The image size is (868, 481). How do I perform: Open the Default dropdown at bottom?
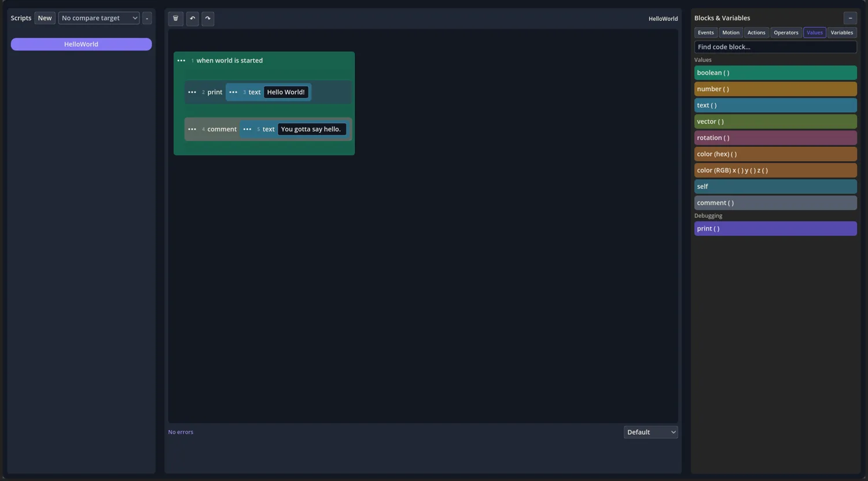click(x=650, y=432)
